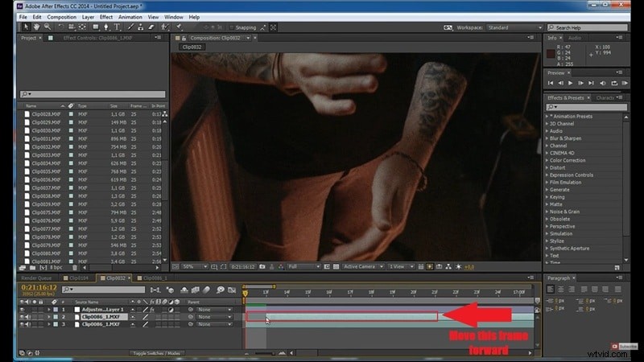Click Toggle Switches / Modes button
The width and height of the screenshot is (644, 362).
click(156, 353)
